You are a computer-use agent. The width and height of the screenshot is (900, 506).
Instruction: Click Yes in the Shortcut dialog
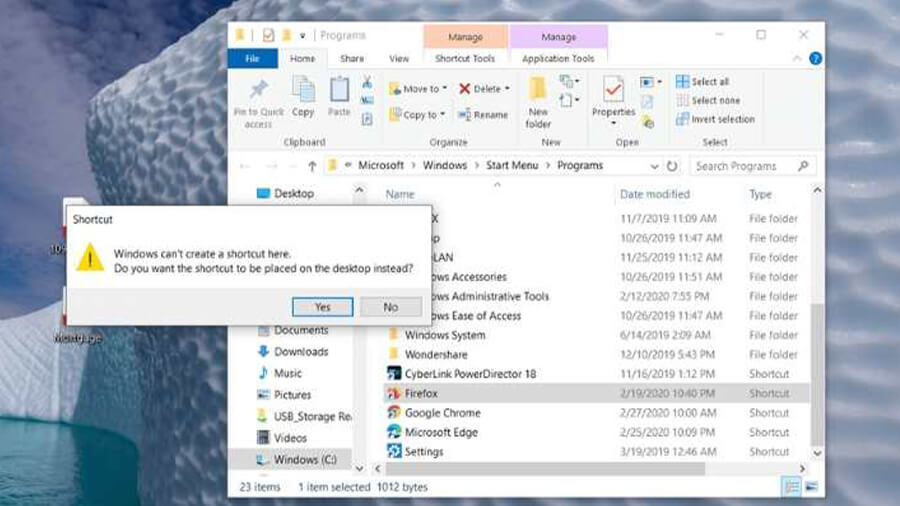[322, 307]
